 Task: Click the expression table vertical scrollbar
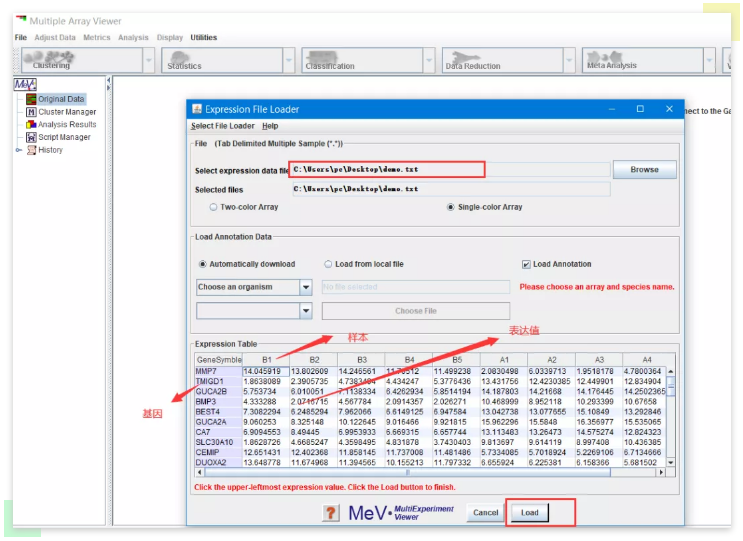tap(670, 417)
